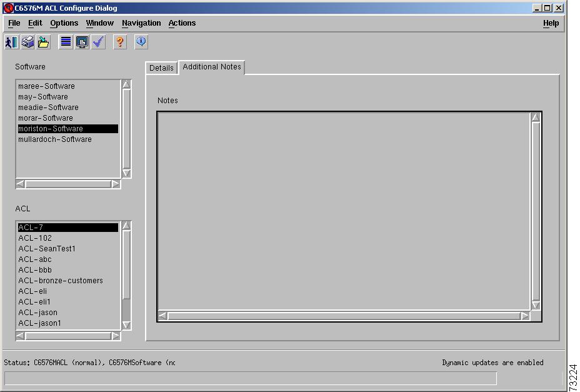Click the blue checkmark toolbar icon
Screen dimensions: 580x392
click(x=98, y=42)
